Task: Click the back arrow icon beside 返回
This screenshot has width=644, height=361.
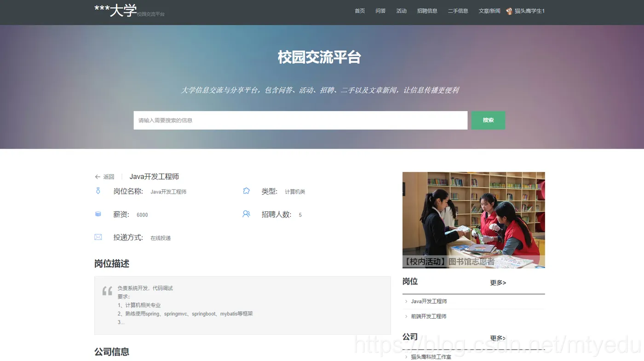Action: (x=98, y=177)
